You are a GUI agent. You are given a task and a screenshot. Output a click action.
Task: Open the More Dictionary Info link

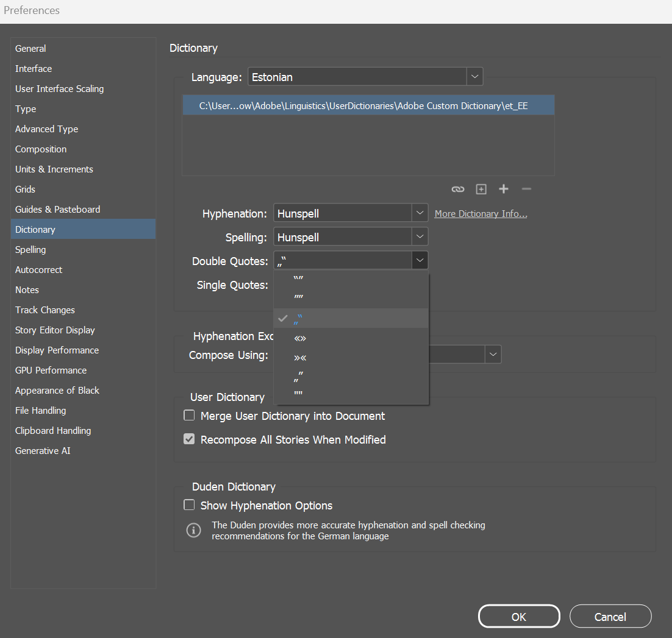click(481, 214)
